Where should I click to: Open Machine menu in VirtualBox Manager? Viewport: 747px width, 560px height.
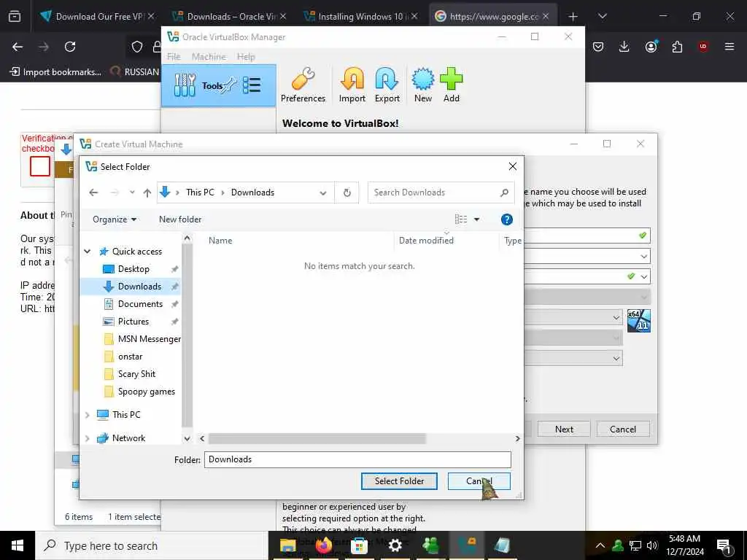point(209,56)
